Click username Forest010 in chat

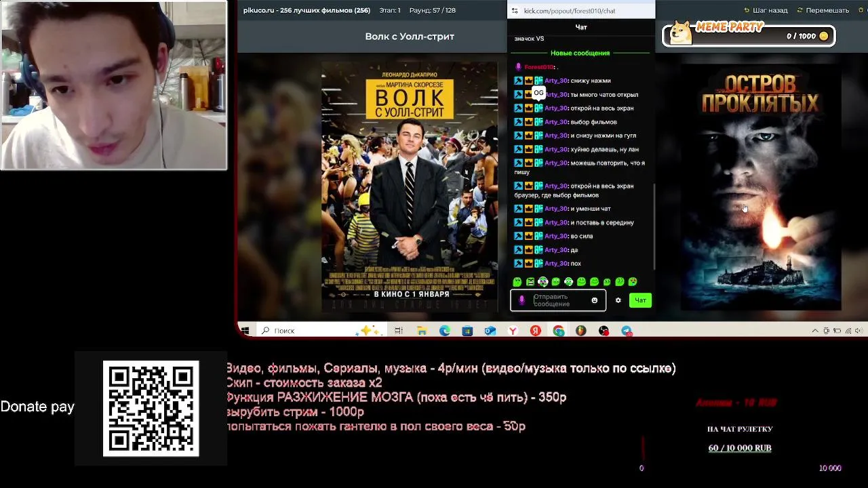pos(539,67)
